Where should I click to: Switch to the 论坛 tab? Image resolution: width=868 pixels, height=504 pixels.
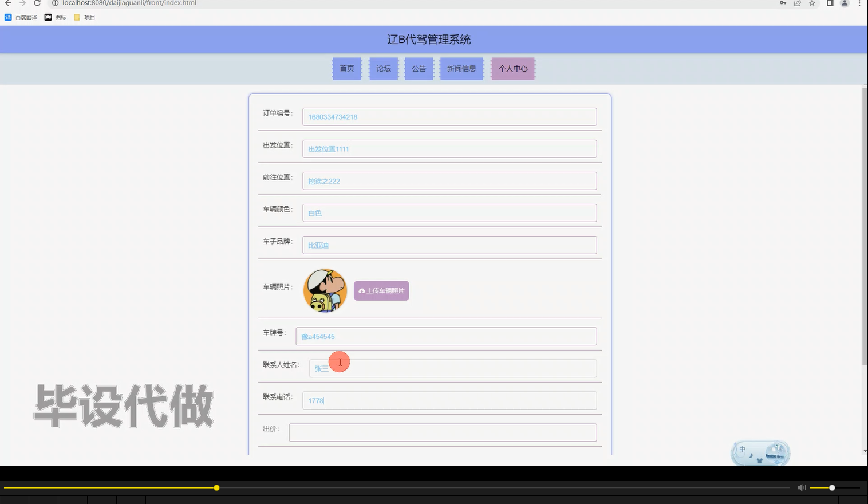coord(383,68)
